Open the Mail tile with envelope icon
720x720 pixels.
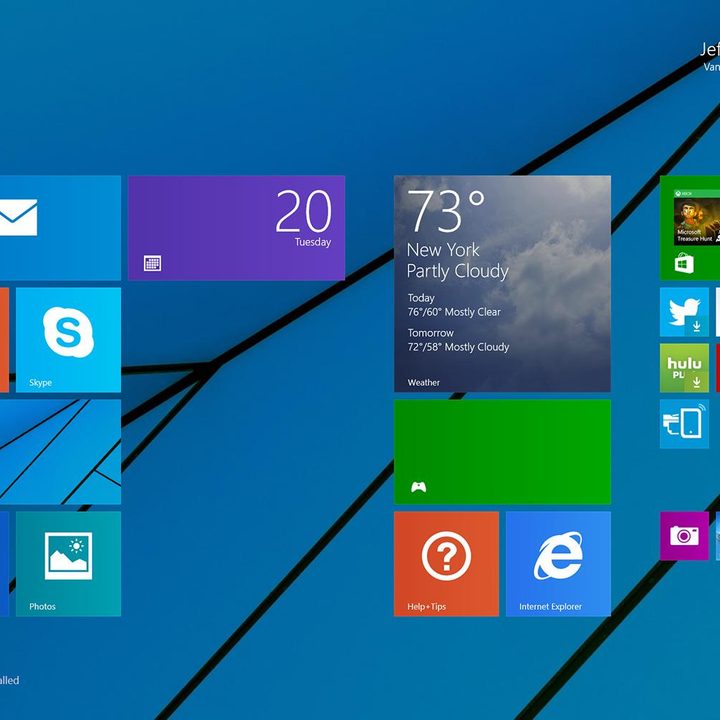(60, 228)
